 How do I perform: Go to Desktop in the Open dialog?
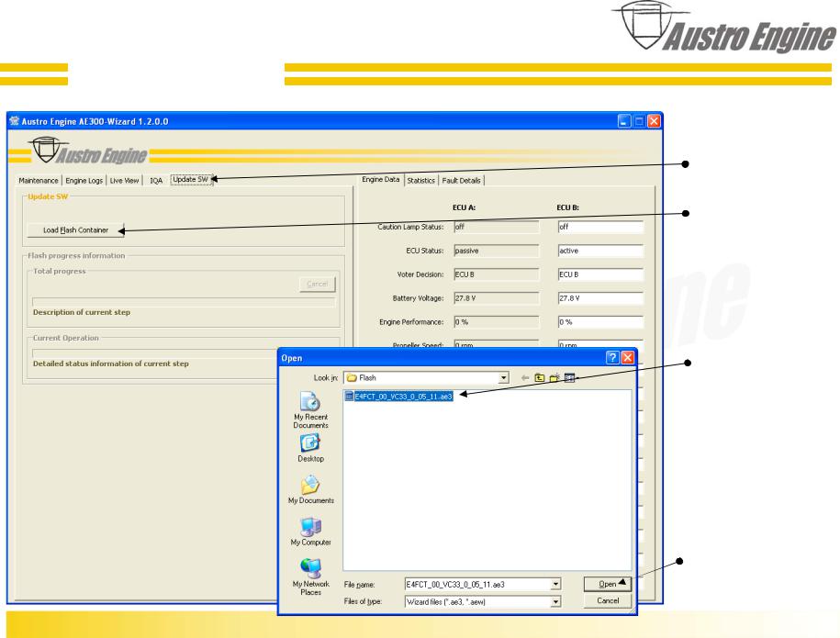tap(310, 448)
